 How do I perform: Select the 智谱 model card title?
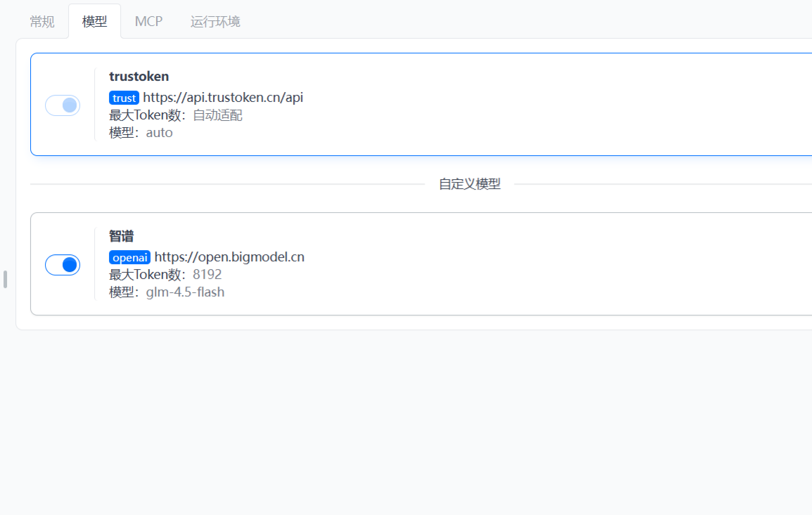(x=122, y=236)
